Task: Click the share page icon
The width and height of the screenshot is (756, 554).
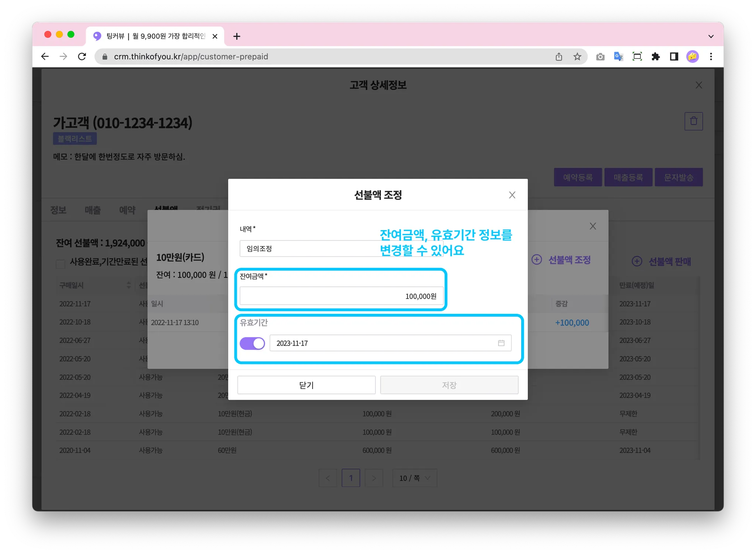Action: click(x=559, y=56)
